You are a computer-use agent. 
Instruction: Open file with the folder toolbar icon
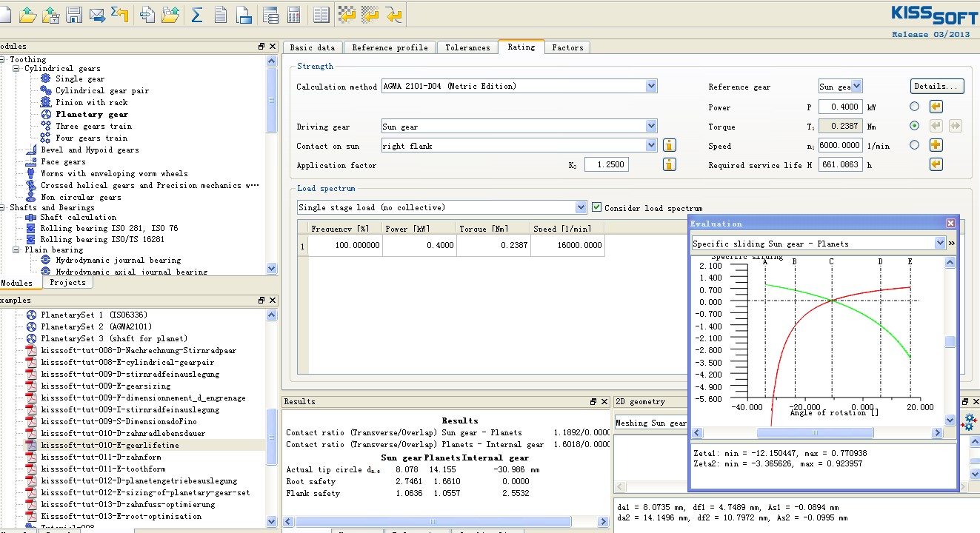tap(27, 14)
